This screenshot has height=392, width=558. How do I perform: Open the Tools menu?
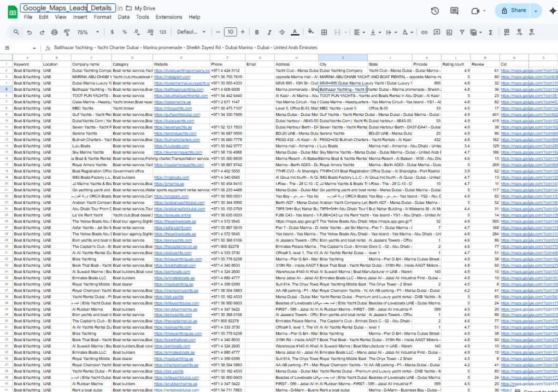142,17
